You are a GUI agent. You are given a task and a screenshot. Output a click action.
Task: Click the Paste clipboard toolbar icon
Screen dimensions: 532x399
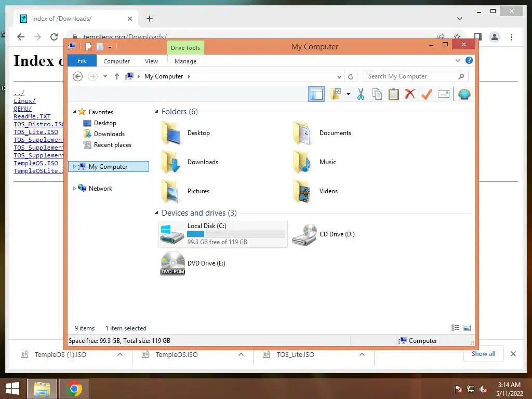click(x=394, y=95)
